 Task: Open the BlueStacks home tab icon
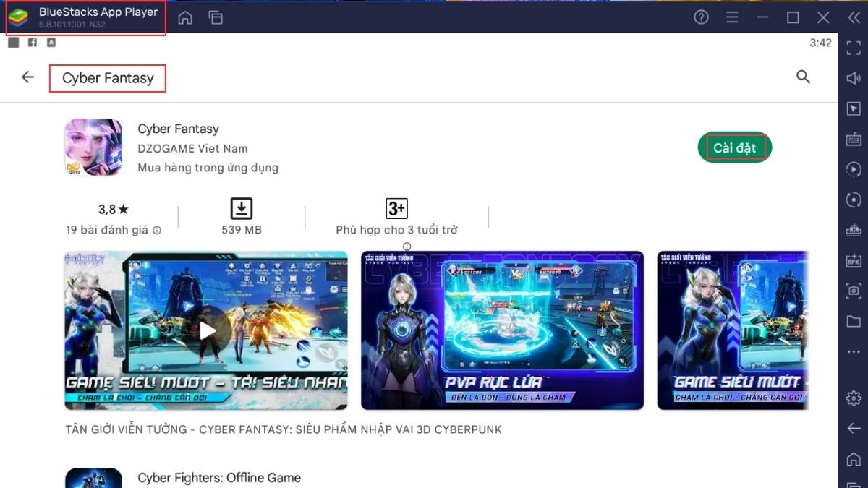185,17
